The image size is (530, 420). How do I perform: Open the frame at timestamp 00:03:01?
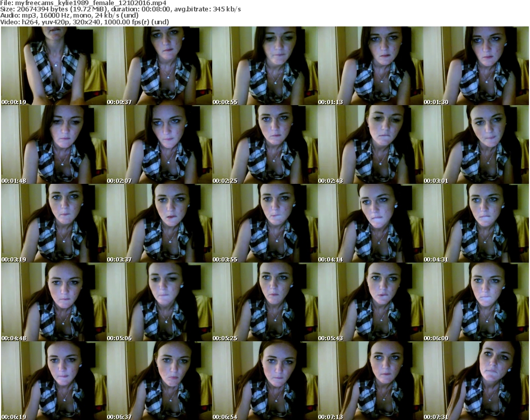click(476, 144)
